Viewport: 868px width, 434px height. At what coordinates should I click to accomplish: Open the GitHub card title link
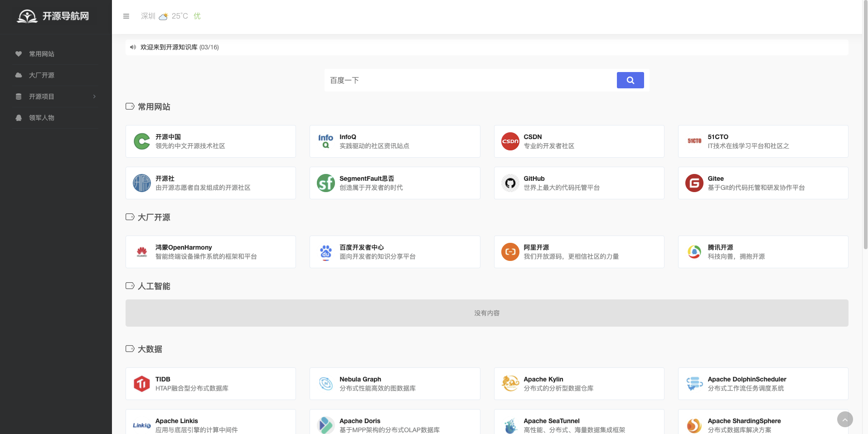click(534, 178)
